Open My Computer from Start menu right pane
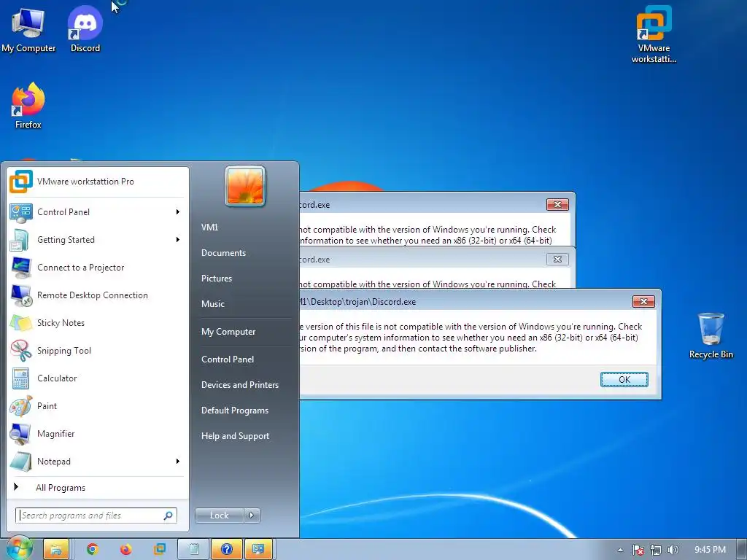Screen dimensions: 747x560 click(x=228, y=332)
